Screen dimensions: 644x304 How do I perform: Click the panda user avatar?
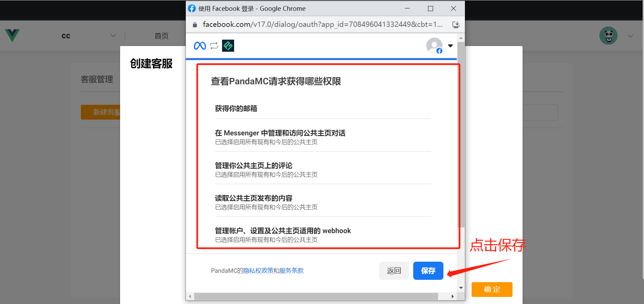pos(608,36)
